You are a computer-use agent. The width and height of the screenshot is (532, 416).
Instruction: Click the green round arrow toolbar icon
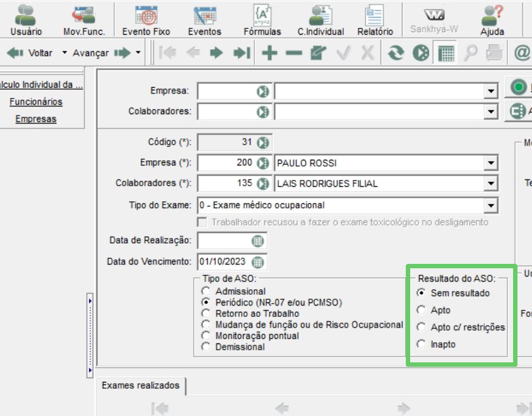421,53
